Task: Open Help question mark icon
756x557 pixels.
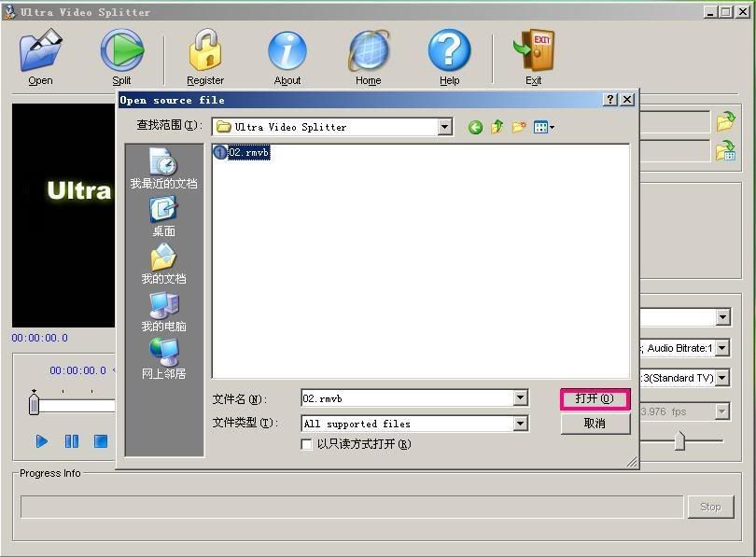Action: coord(449,50)
